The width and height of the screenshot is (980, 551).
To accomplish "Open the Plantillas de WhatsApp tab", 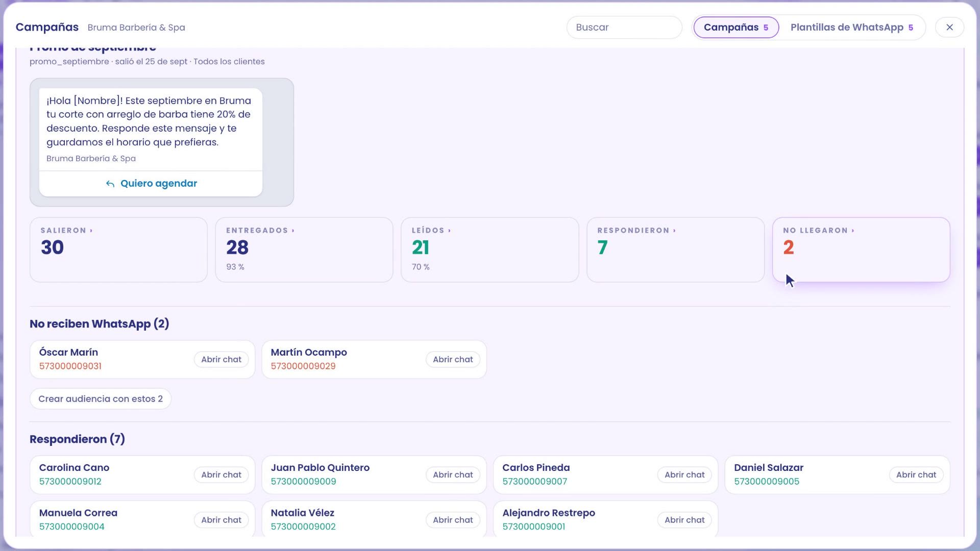I will point(851,27).
